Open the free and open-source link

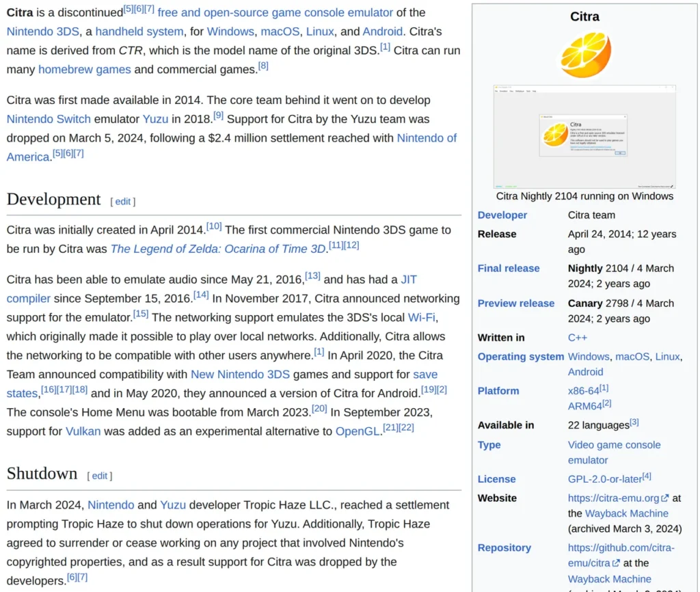pos(213,12)
